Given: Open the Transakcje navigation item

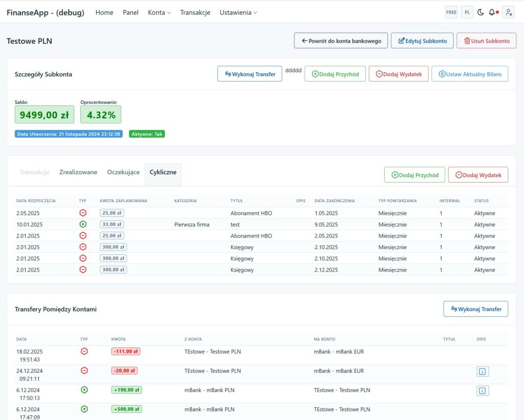Looking at the screenshot, I should (195, 12).
